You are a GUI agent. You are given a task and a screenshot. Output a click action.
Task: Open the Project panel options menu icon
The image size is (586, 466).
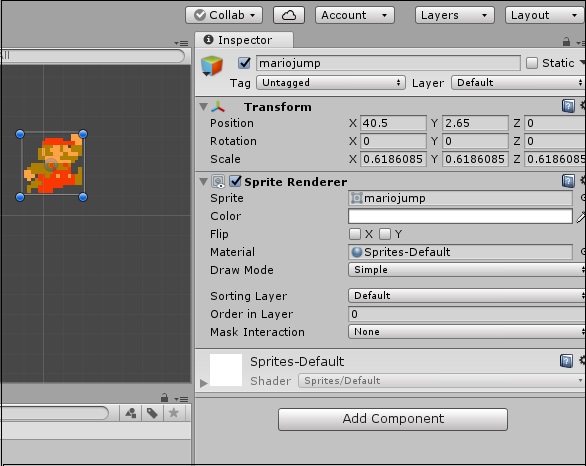coord(181,399)
